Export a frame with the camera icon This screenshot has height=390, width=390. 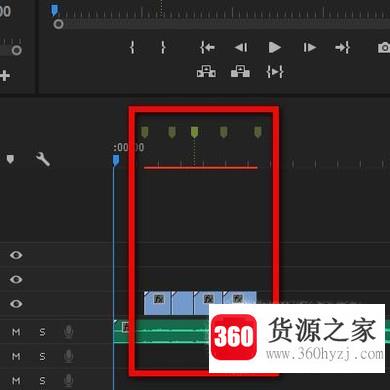384,48
